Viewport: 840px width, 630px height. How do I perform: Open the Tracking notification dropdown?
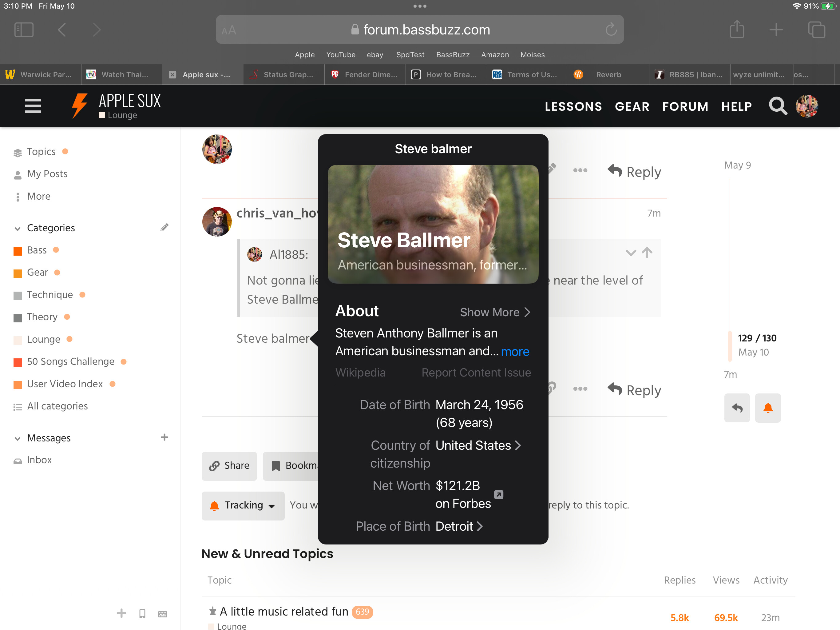coord(243,505)
